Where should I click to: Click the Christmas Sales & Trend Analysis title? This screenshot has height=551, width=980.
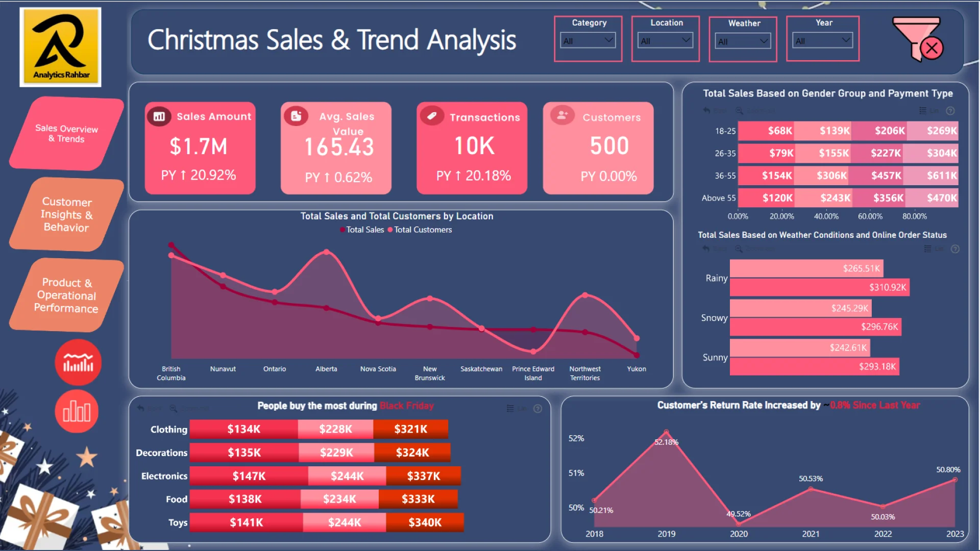tap(332, 40)
